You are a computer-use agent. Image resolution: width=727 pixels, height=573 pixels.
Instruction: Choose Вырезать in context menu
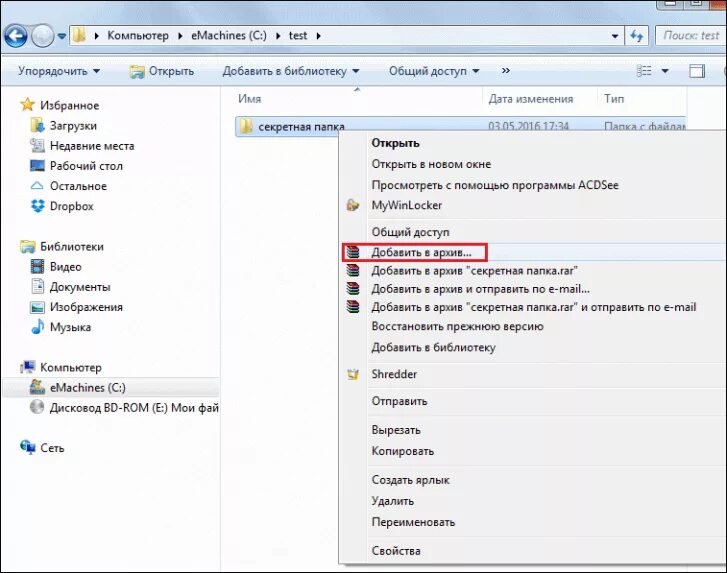tap(396, 430)
